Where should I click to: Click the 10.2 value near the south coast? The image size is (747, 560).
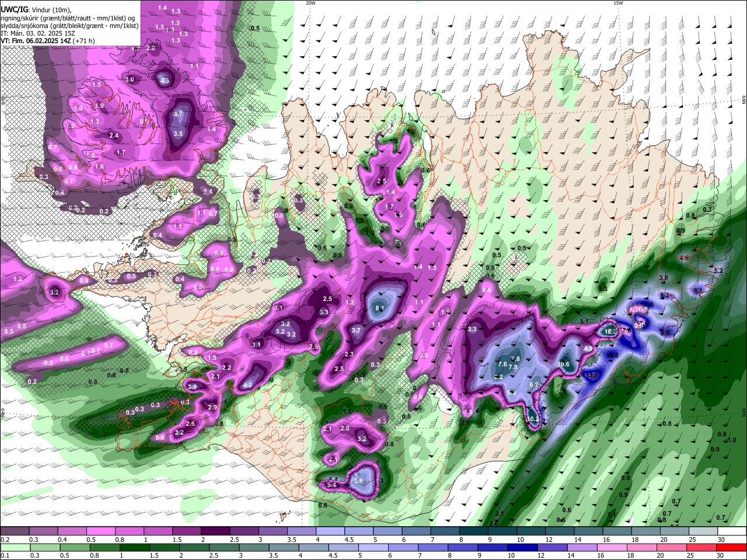[534, 419]
